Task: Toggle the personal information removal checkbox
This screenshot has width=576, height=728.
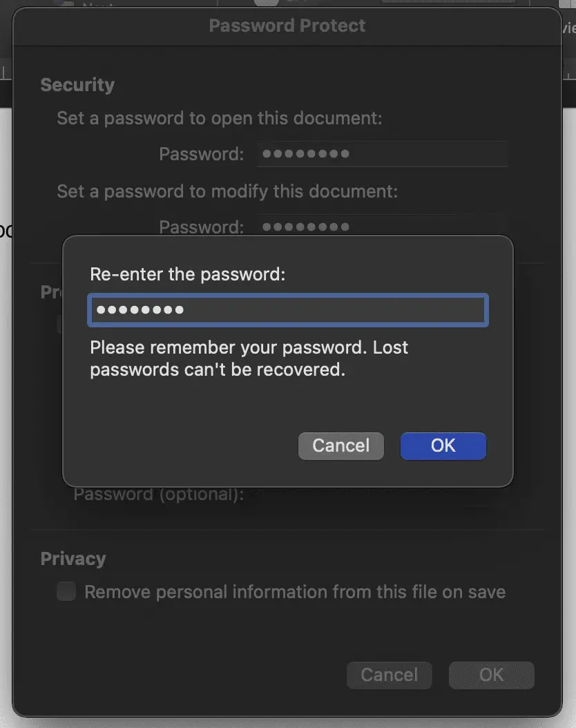Action: pos(66,591)
